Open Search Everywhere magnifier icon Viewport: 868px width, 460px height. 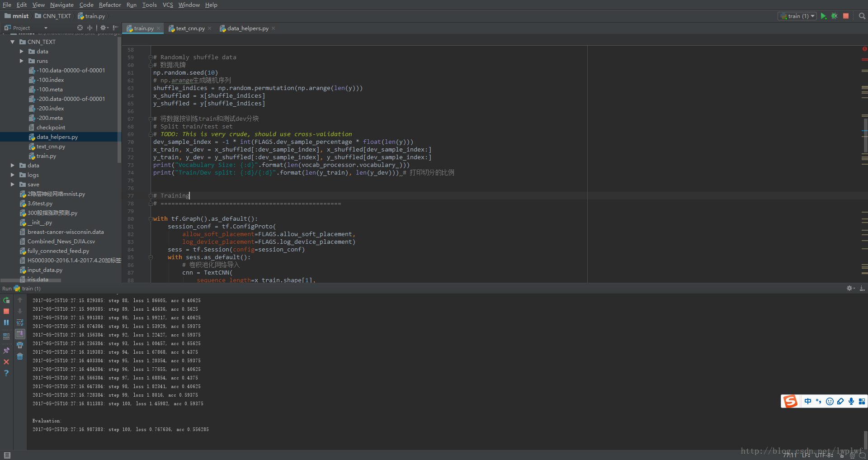(x=862, y=16)
